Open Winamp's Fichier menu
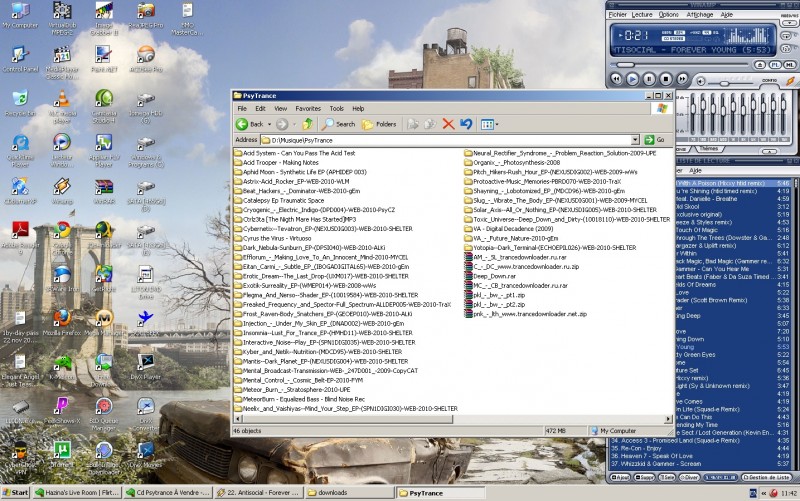The width and height of the screenshot is (800, 501). coord(617,15)
